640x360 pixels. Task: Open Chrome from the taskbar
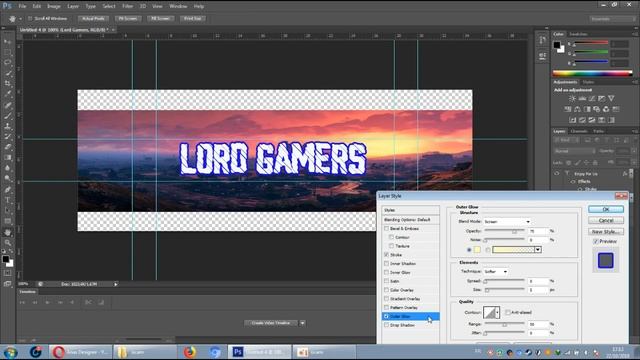click(215, 352)
